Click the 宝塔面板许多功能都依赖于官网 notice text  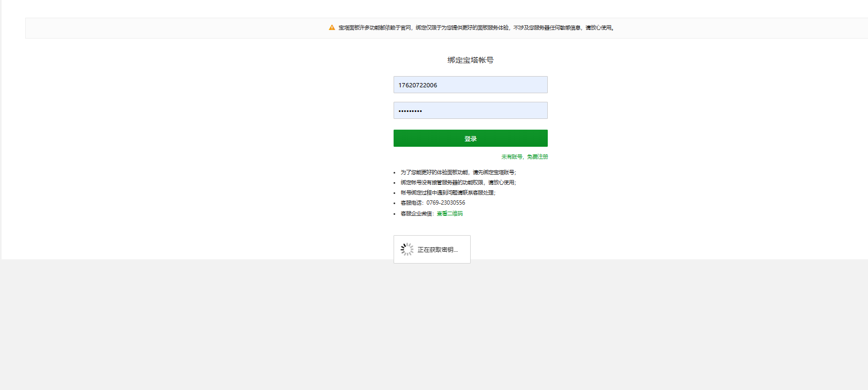coord(476,28)
